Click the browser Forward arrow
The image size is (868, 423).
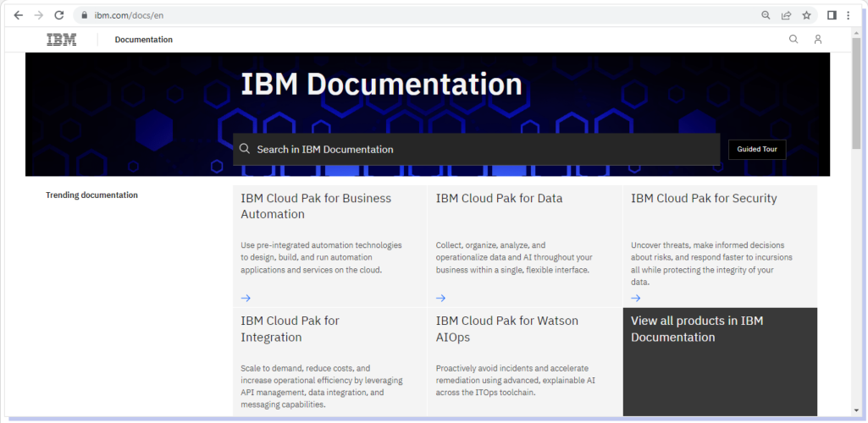[38, 15]
